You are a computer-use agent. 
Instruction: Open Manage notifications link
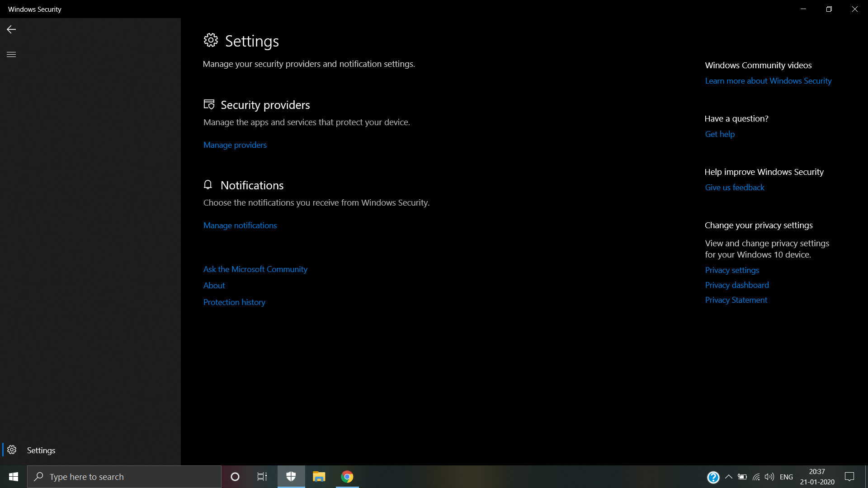240,225
